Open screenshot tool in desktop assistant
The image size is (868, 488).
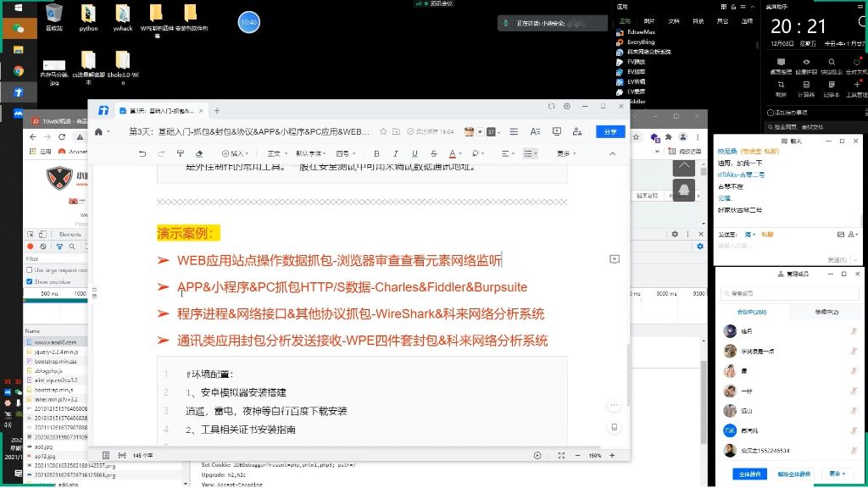pos(781,88)
